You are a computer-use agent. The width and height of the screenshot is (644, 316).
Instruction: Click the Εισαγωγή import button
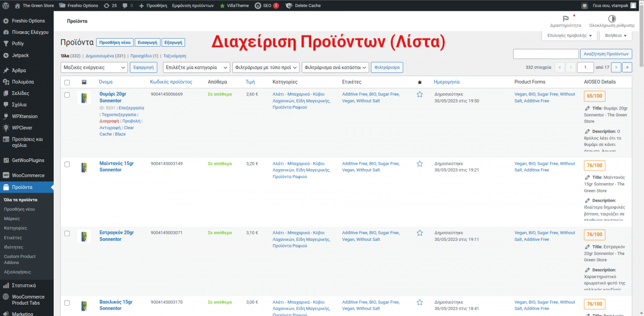coord(148,42)
